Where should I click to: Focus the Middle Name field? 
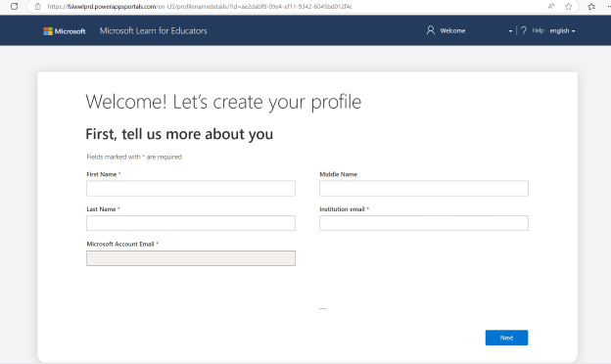pos(424,189)
